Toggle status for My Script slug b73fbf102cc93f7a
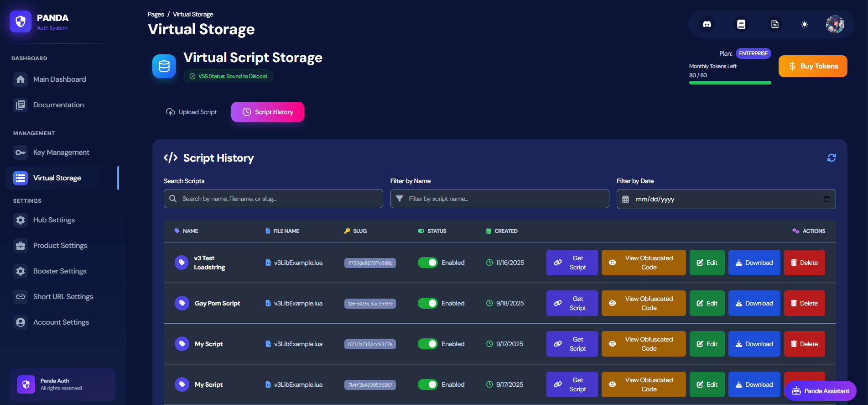 [x=428, y=344]
